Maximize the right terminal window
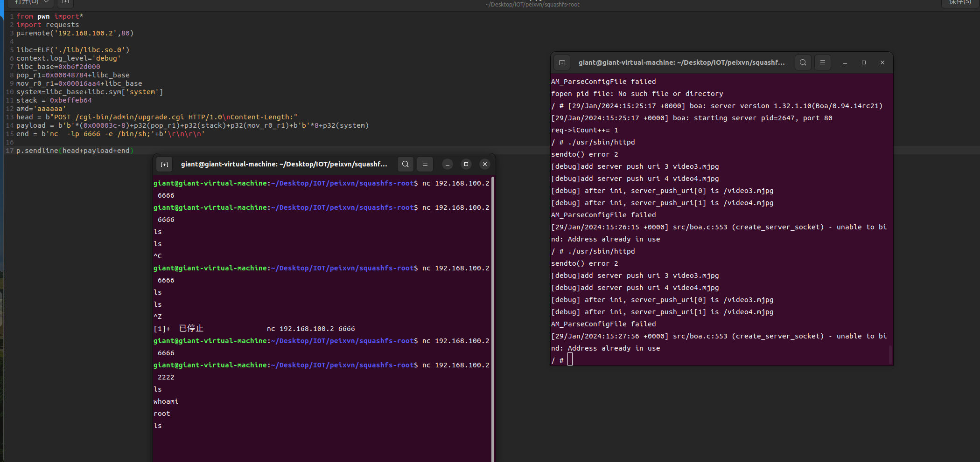Screen dimensions: 980x462 [864, 62]
